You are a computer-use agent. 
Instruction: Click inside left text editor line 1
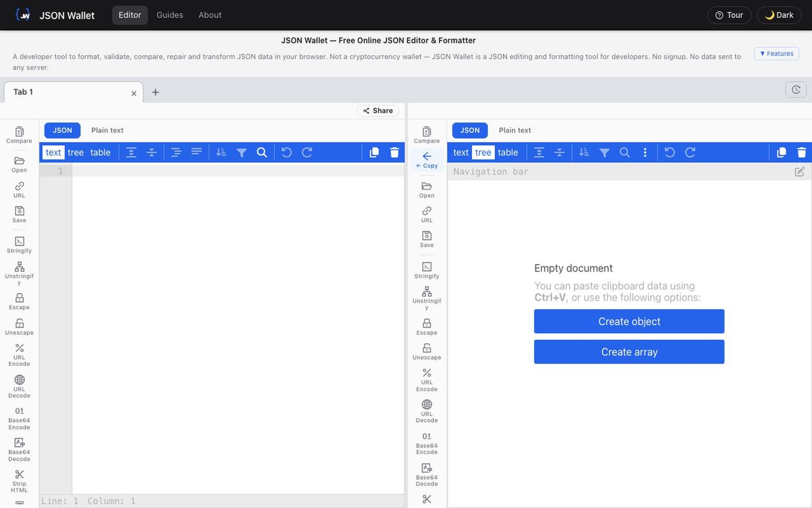pos(238,171)
